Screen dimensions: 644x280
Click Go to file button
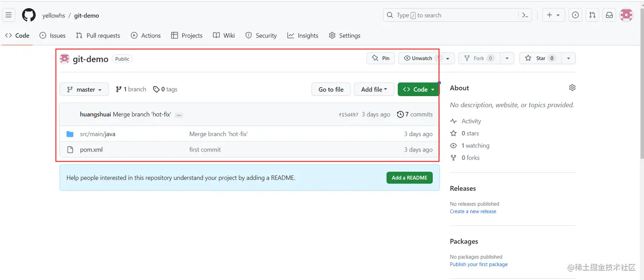pos(331,89)
